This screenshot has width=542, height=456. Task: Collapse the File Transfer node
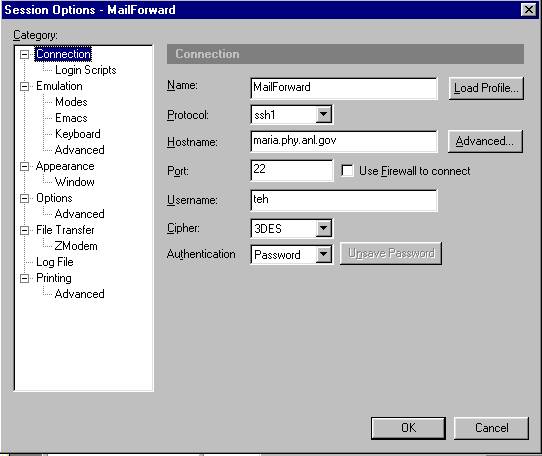pyautogui.click(x=24, y=230)
